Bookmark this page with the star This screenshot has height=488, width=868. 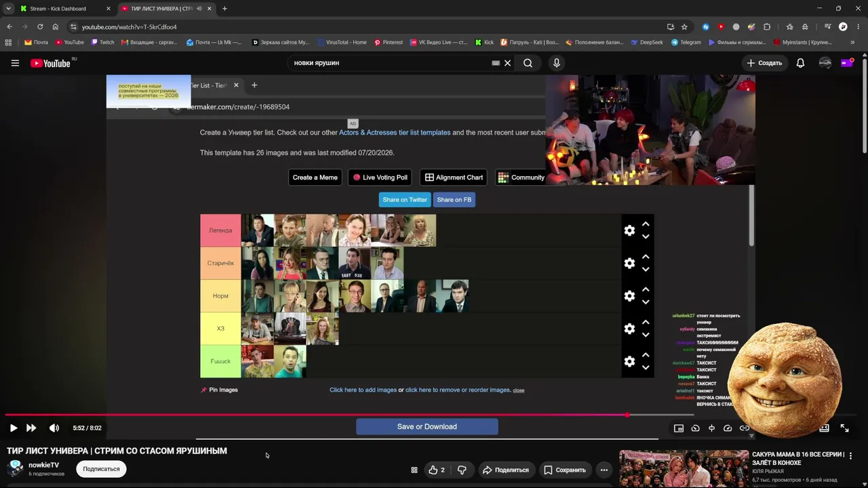pyautogui.click(x=684, y=27)
